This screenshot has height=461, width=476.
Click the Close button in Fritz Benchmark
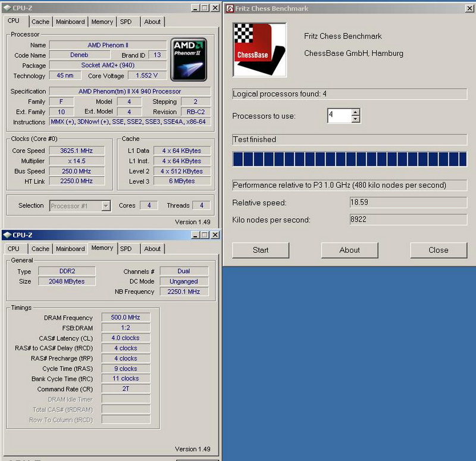point(439,250)
